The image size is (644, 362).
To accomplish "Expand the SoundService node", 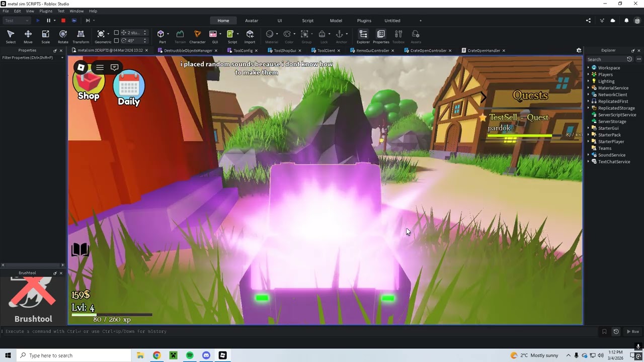I will coord(588,155).
